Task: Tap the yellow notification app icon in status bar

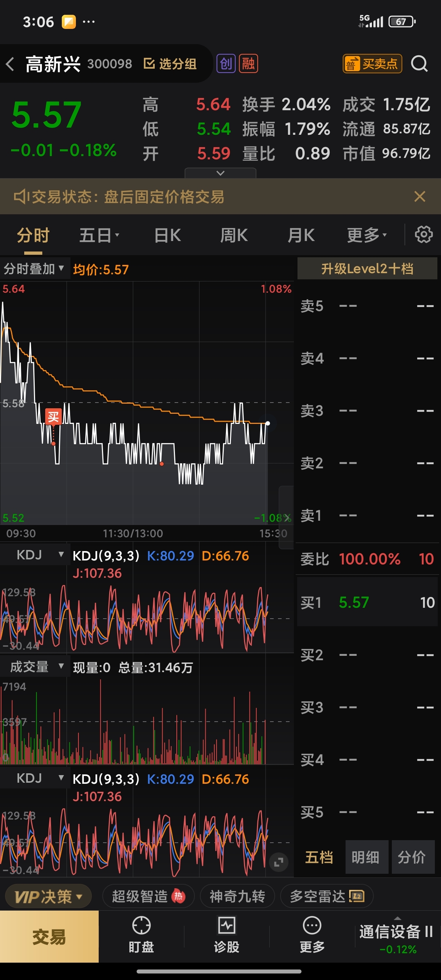Action: (69, 22)
